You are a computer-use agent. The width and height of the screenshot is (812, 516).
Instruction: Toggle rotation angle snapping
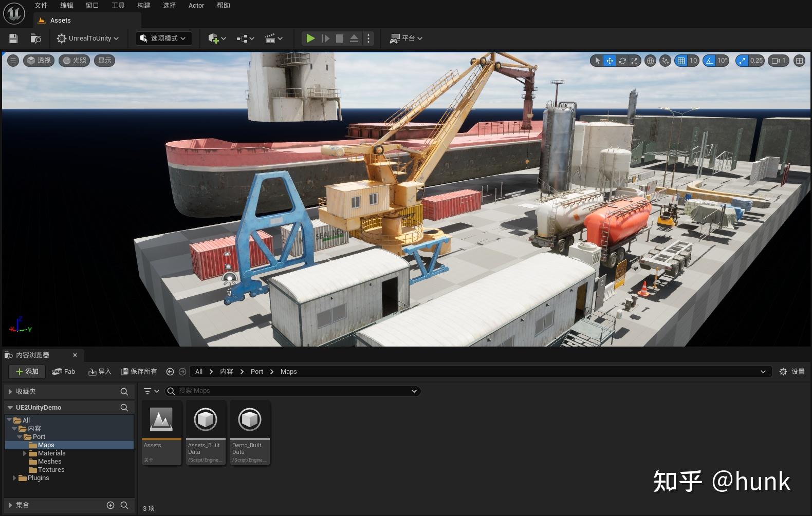click(709, 61)
